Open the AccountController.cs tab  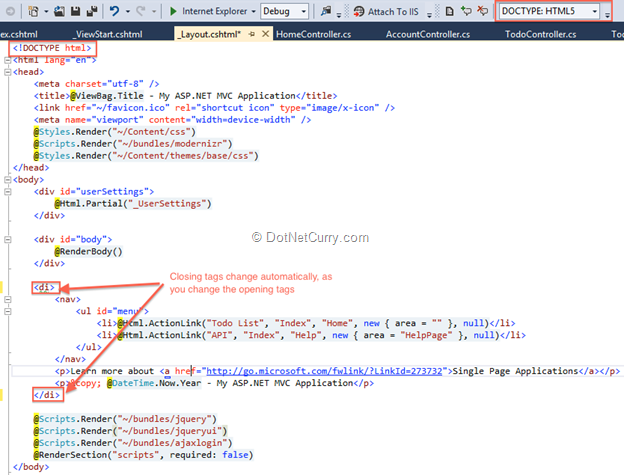pos(428,34)
